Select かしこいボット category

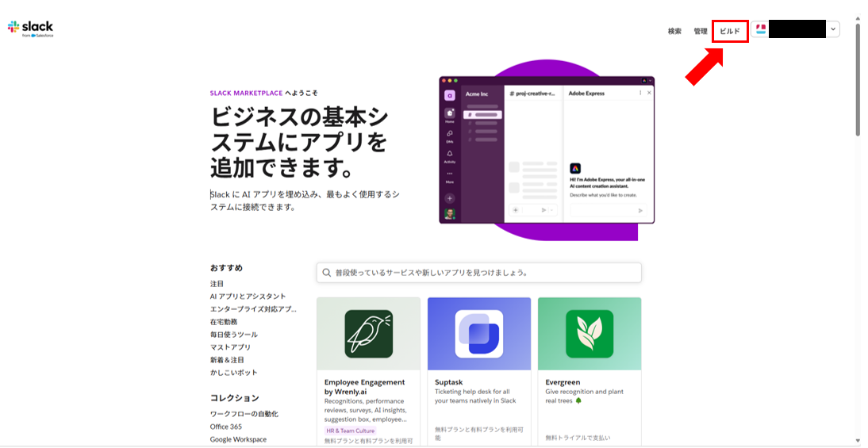(x=233, y=373)
